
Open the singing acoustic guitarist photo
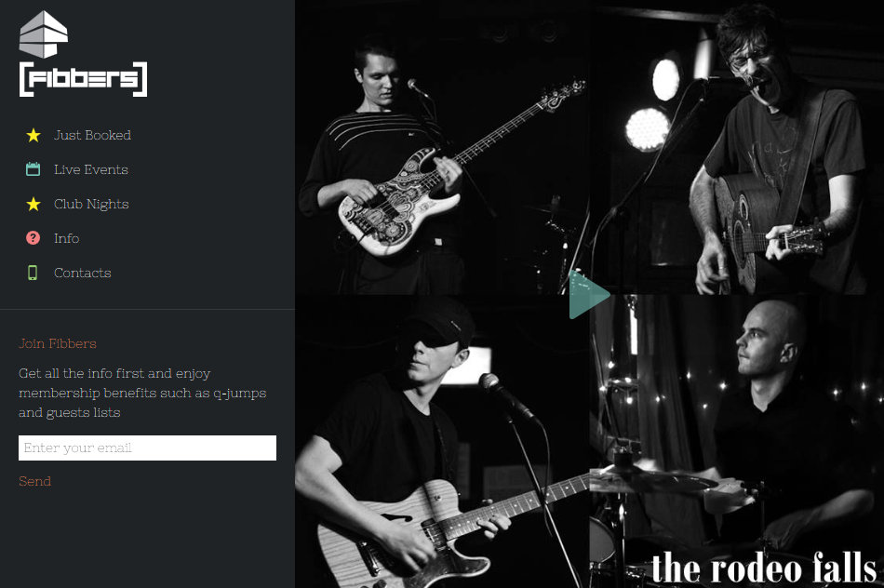tap(736, 147)
